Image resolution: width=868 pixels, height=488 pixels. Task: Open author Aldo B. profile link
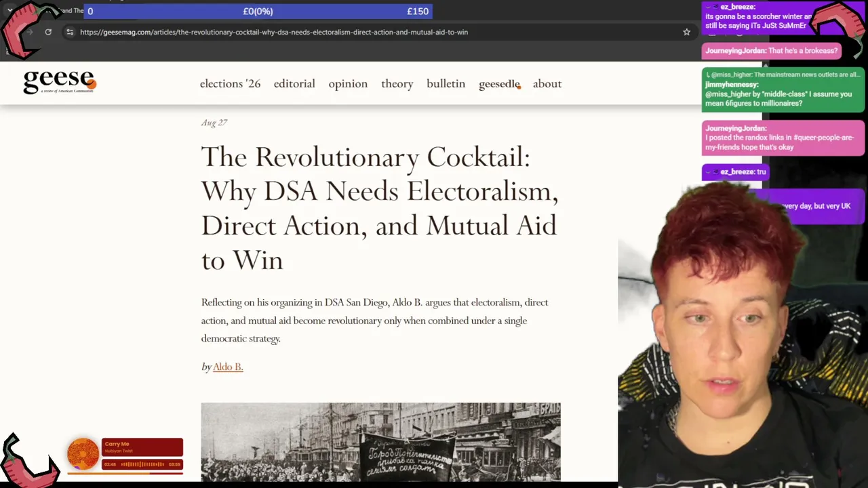coord(228,367)
